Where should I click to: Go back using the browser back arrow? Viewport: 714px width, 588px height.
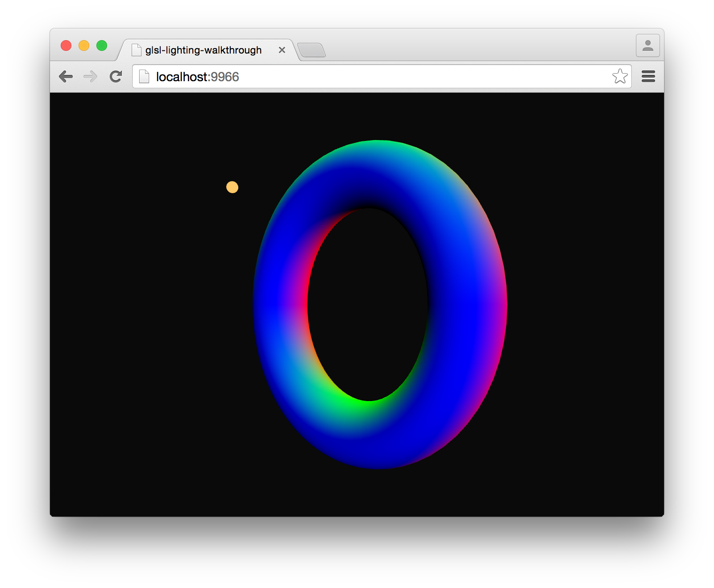(x=66, y=77)
